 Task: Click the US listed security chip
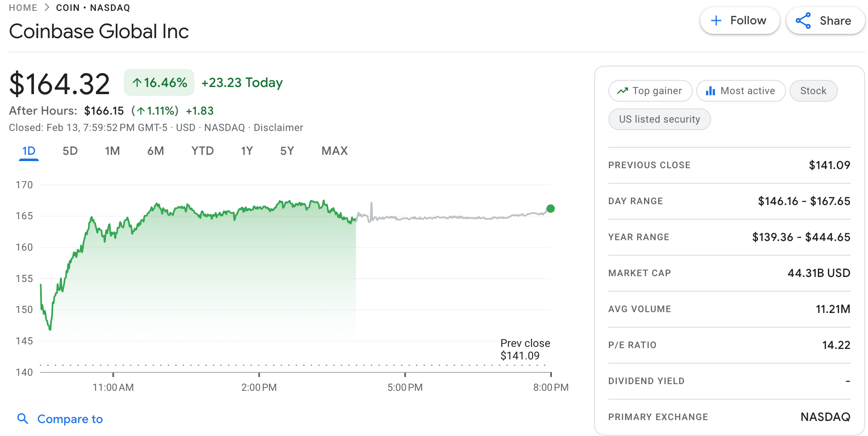pos(659,119)
